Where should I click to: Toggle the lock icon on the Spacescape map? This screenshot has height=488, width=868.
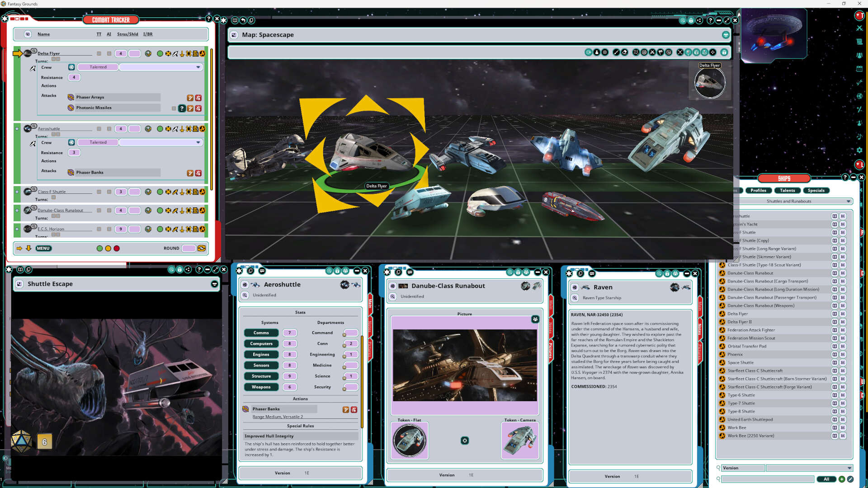click(x=724, y=52)
